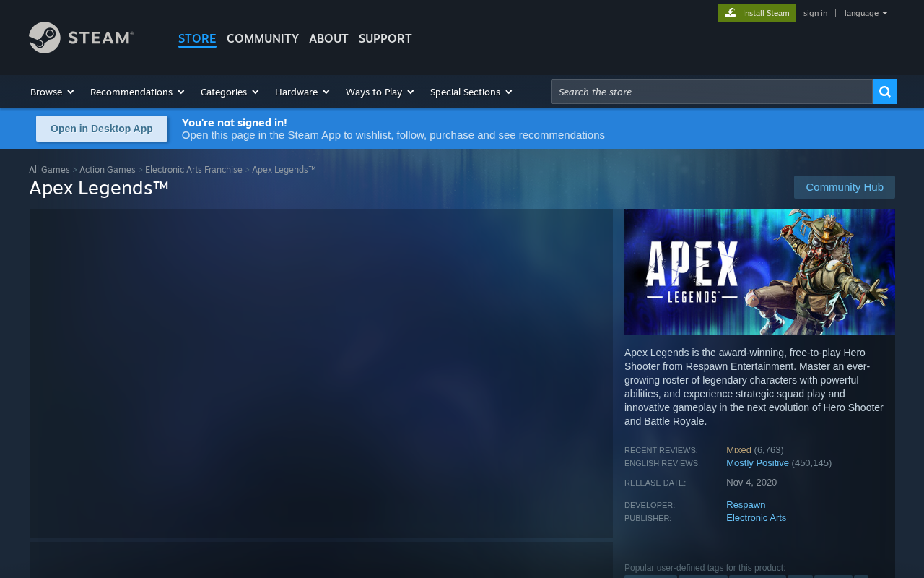The width and height of the screenshot is (924, 578).
Task: Click the Mixed recent reviews link
Action: click(x=738, y=450)
